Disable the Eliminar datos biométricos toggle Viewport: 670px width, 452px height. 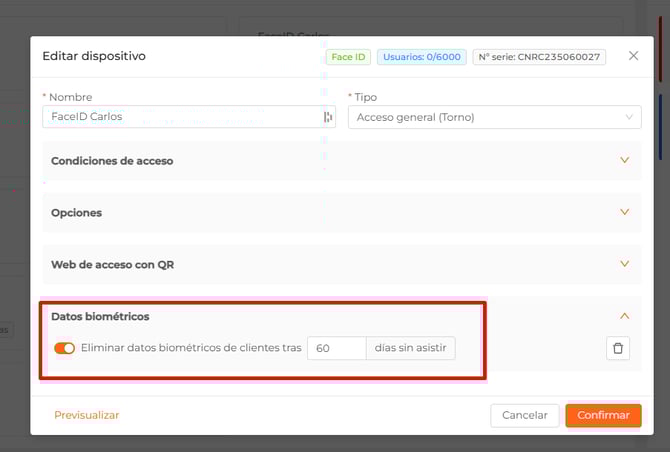pos(65,348)
